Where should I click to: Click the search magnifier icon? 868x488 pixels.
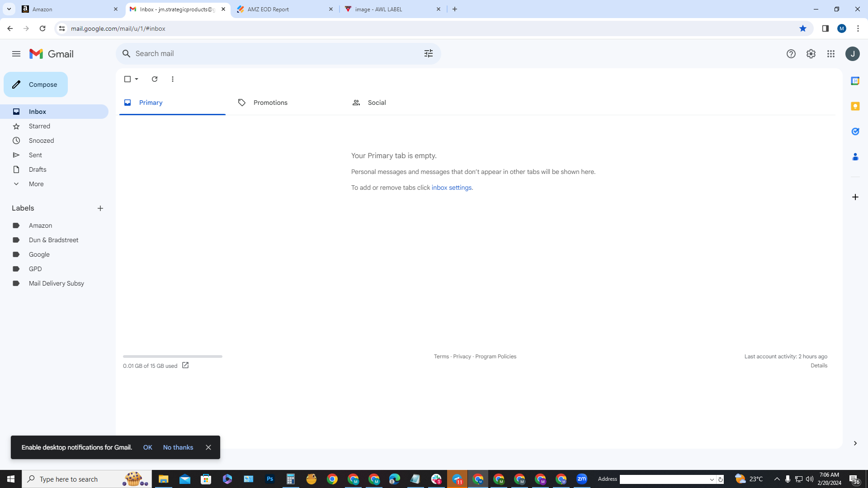[127, 54]
